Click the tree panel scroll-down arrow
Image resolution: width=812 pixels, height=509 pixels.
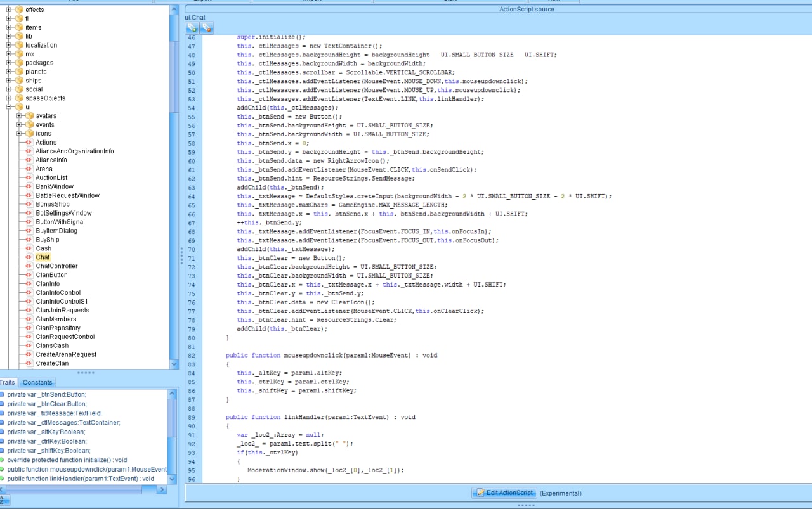[174, 364]
